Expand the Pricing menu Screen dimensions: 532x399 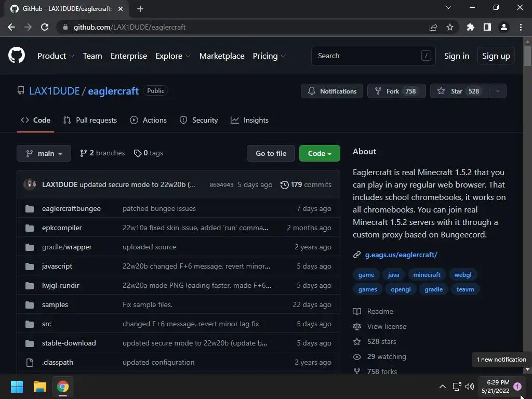click(270, 56)
